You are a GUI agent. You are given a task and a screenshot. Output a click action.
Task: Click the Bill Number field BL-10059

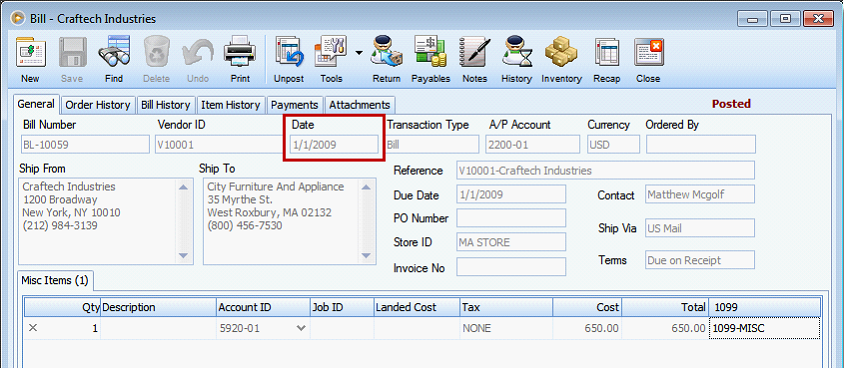(85, 144)
